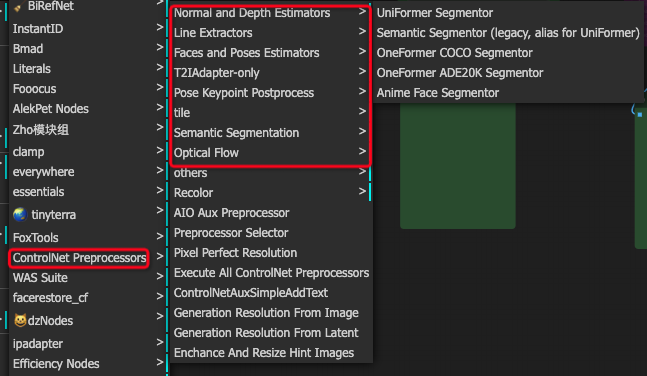
Task: Open the dzNodes submenu
Action: coord(87,321)
